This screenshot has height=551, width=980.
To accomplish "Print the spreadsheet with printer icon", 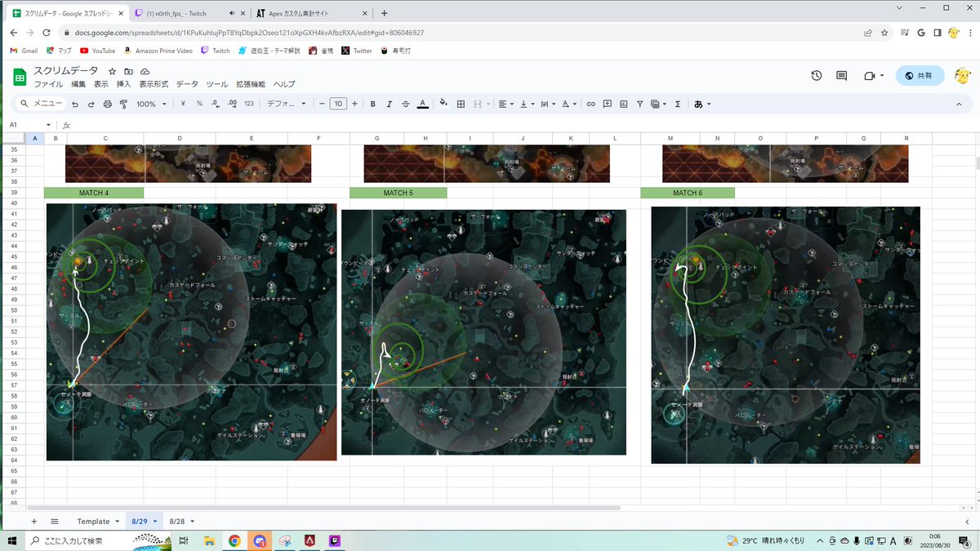I will click(108, 104).
